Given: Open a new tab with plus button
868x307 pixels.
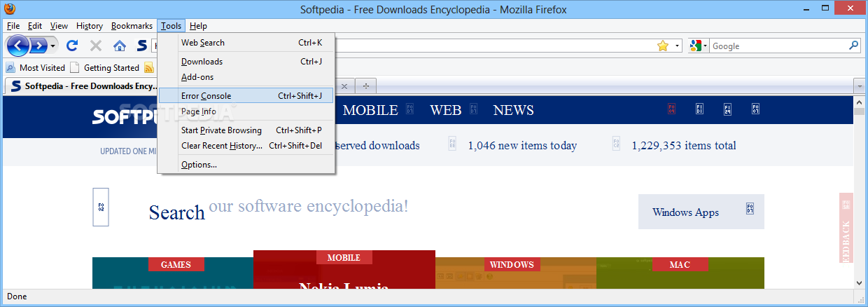Looking at the screenshot, I should [x=365, y=86].
